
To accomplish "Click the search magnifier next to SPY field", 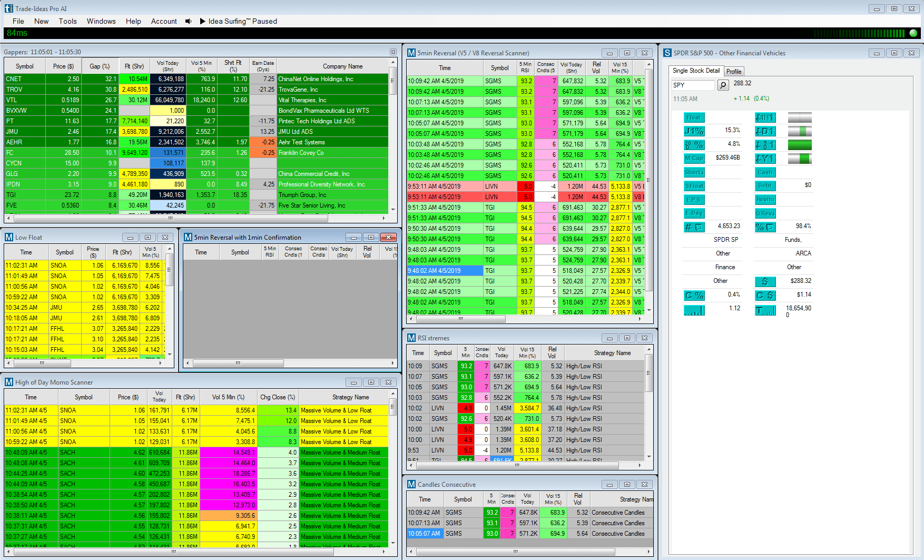I will point(723,85).
